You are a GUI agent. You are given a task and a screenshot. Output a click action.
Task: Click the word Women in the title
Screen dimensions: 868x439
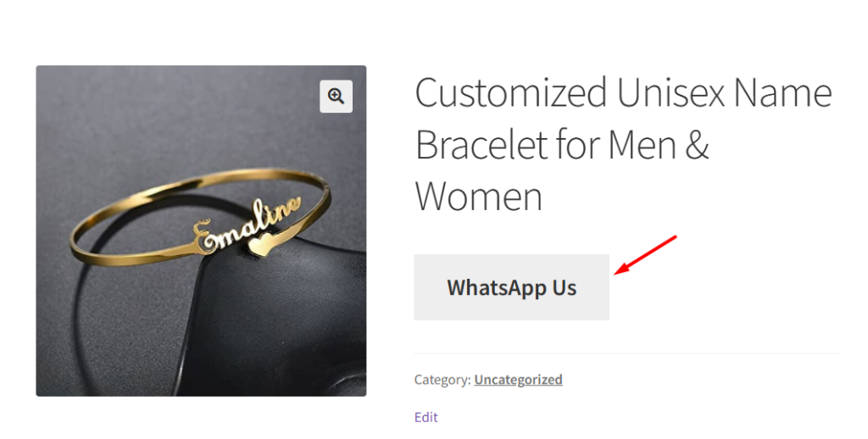click(478, 197)
